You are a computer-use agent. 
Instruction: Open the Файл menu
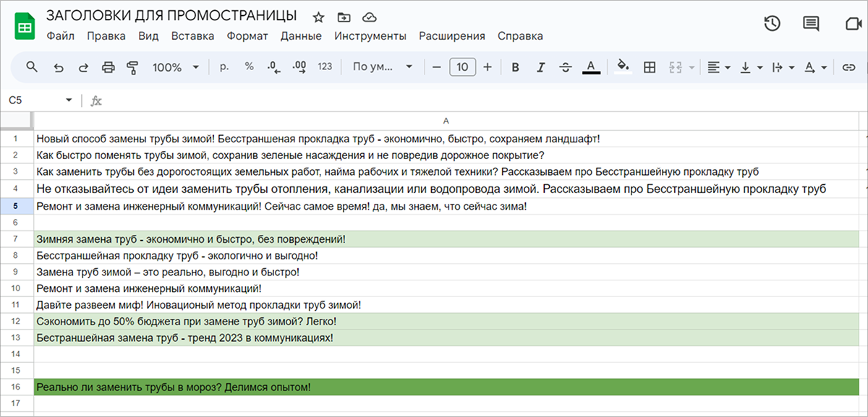click(60, 36)
